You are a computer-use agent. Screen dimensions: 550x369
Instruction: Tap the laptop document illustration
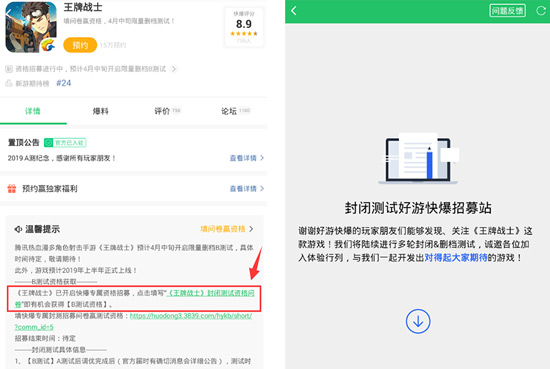coord(418,158)
